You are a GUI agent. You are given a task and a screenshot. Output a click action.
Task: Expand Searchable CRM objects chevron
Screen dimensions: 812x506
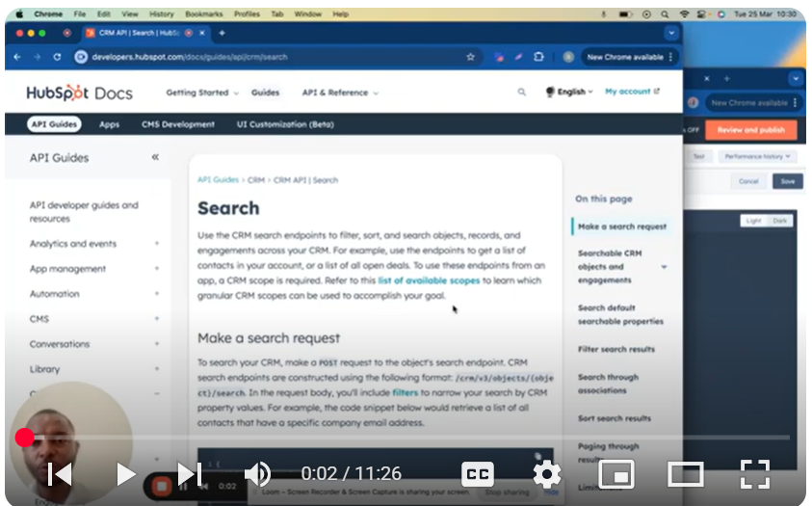click(x=664, y=267)
